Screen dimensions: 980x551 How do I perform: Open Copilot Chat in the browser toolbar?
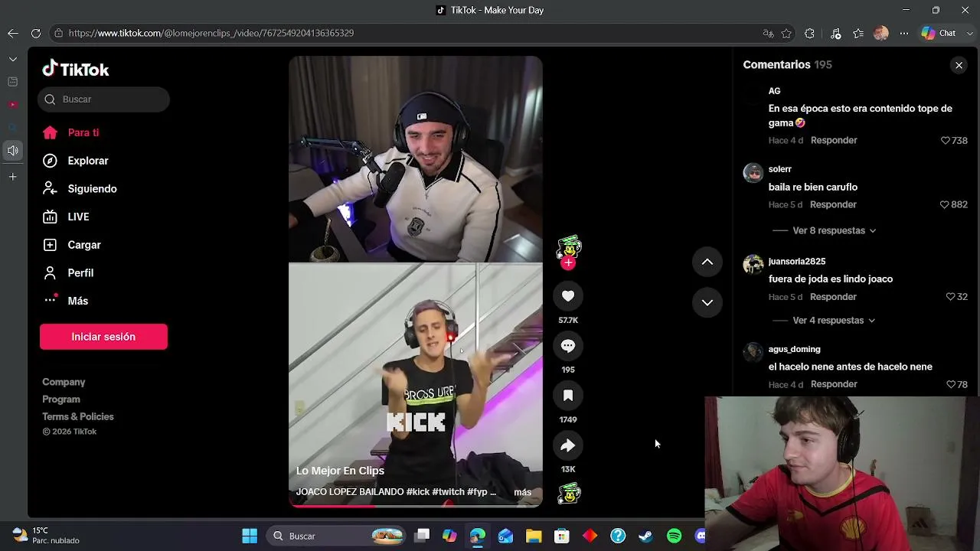(939, 33)
